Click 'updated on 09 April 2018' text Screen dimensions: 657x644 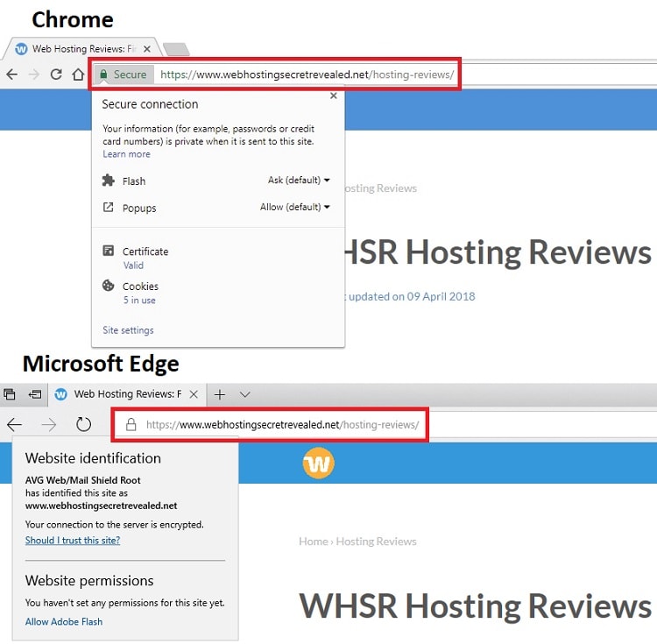tap(412, 297)
